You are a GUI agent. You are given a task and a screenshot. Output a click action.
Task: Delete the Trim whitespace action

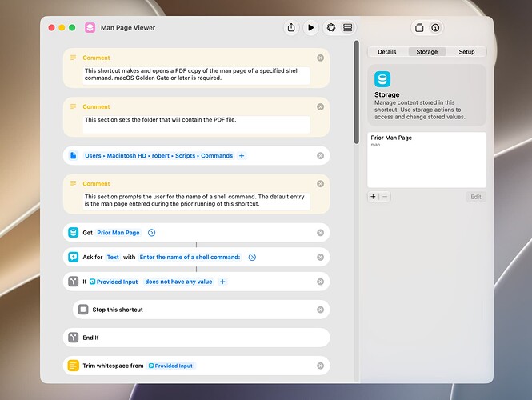coord(320,366)
